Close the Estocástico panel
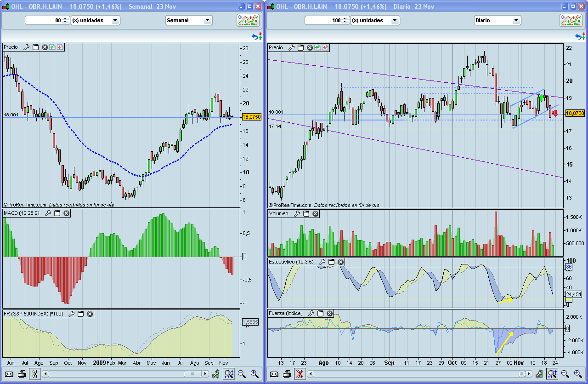 tap(341, 262)
